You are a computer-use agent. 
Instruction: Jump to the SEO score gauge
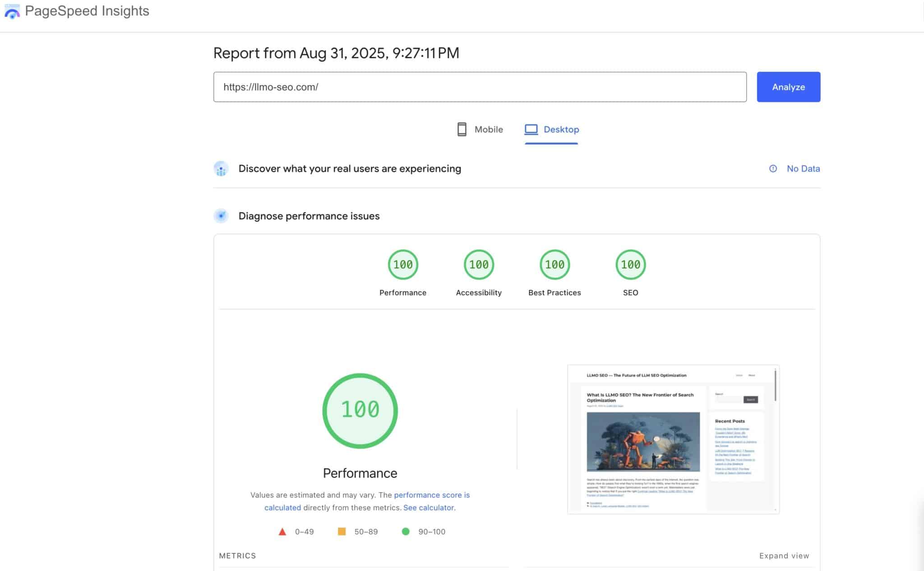pyautogui.click(x=630, y=265)
